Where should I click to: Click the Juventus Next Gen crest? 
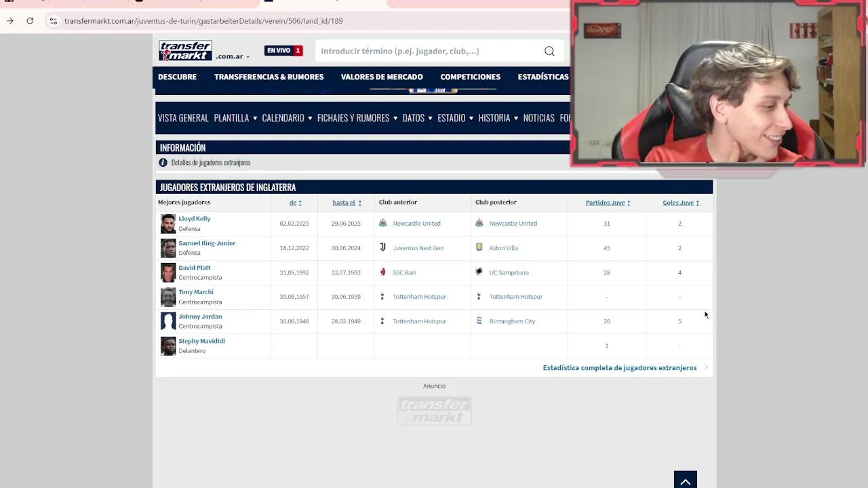click(x=383, y=247)
